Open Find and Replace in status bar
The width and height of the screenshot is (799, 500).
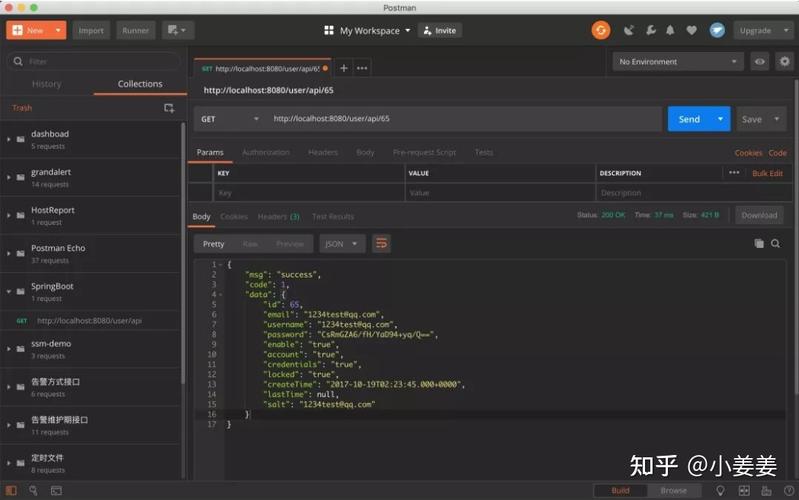click(33, 490)
